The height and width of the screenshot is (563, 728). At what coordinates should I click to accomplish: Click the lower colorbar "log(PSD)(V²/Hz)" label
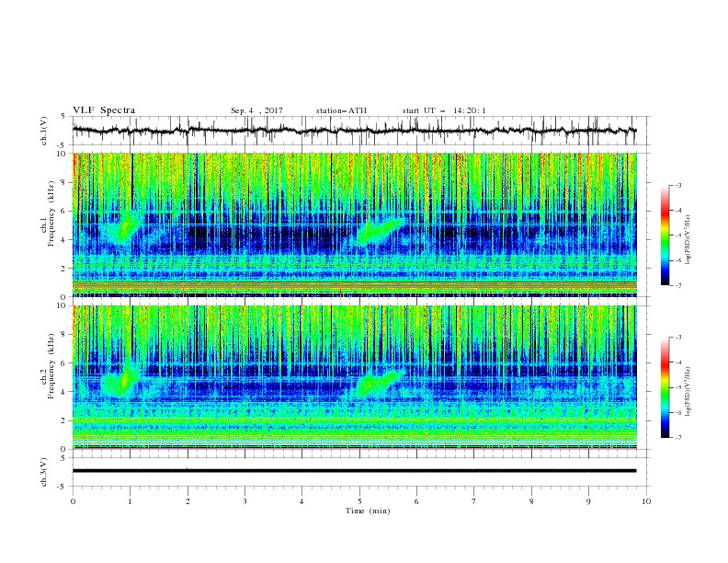688,391
